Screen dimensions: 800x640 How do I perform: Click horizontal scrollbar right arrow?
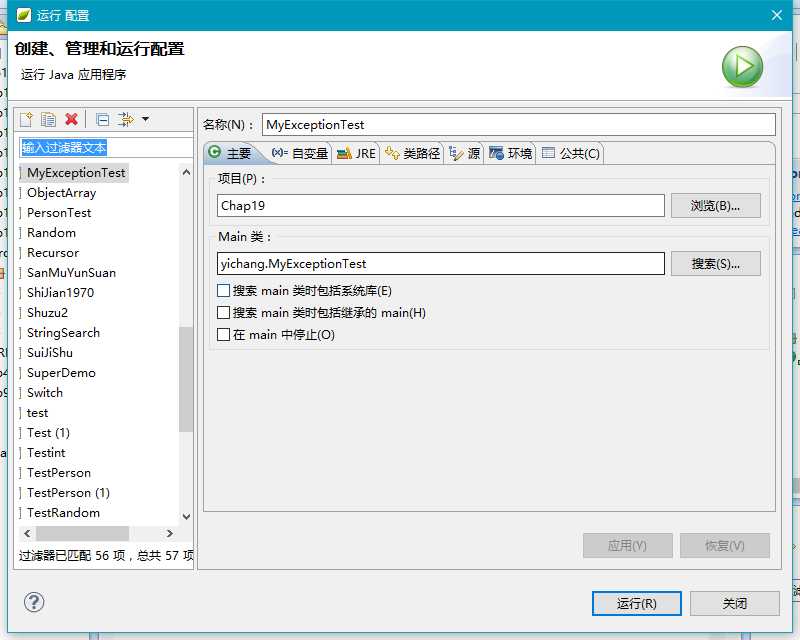pos(169,533)
